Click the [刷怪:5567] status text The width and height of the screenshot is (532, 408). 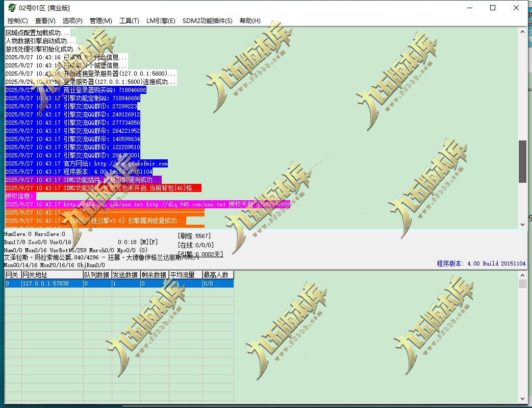194,236
